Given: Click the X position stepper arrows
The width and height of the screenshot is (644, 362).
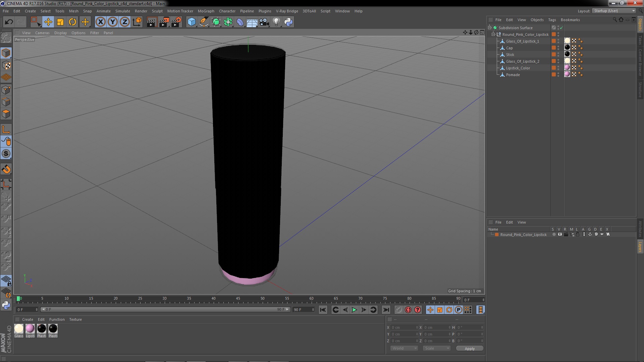Looking at the screenshot, I should pos(417,327).
